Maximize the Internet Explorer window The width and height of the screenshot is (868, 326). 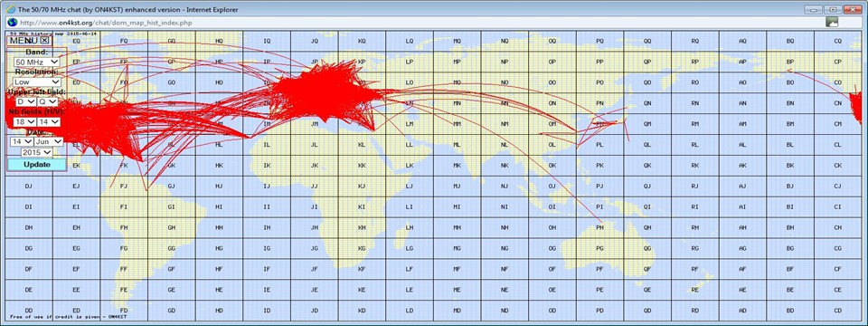(x=832, y=9)
